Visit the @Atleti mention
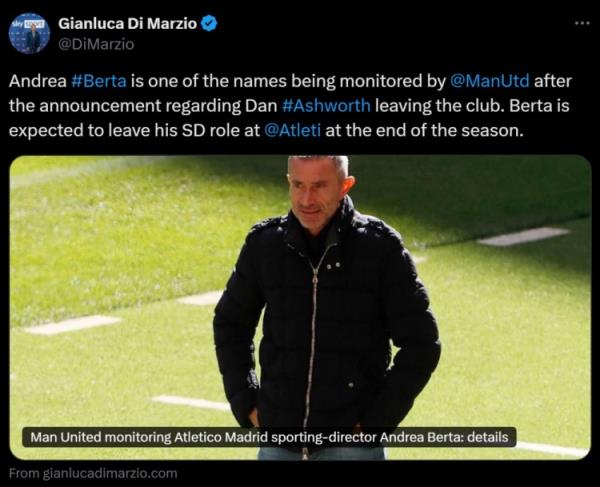 point(292,130)
